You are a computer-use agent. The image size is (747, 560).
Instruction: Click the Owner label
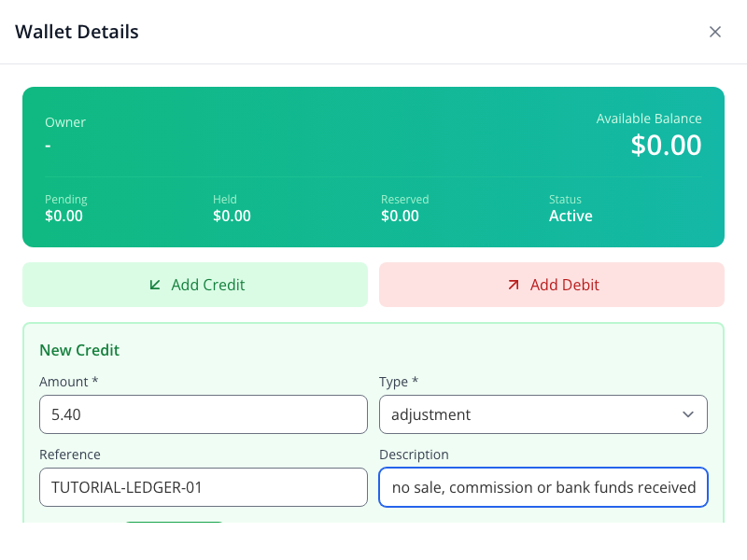(x=65, y=122)
